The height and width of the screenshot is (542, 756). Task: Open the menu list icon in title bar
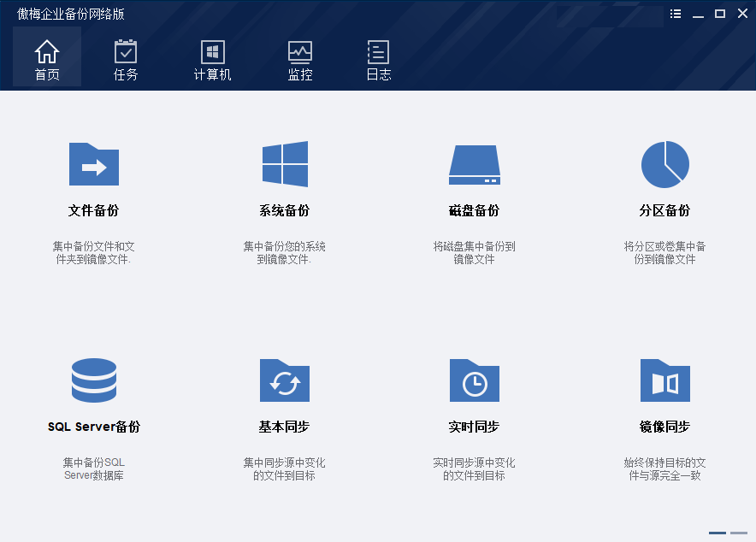click(x=676, y=14)
